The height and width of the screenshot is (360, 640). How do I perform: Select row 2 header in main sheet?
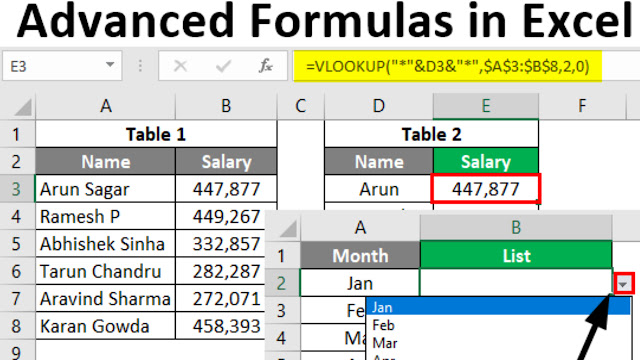(x=16, y=162)
